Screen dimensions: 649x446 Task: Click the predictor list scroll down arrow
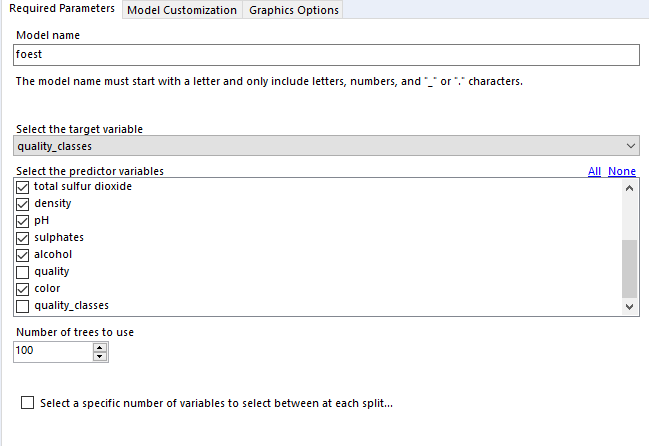click(x=630, y=307)
